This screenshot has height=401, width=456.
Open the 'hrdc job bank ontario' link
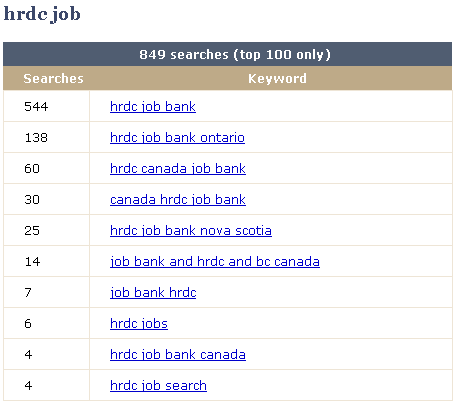pyautogui.click(x=177, y=137)
